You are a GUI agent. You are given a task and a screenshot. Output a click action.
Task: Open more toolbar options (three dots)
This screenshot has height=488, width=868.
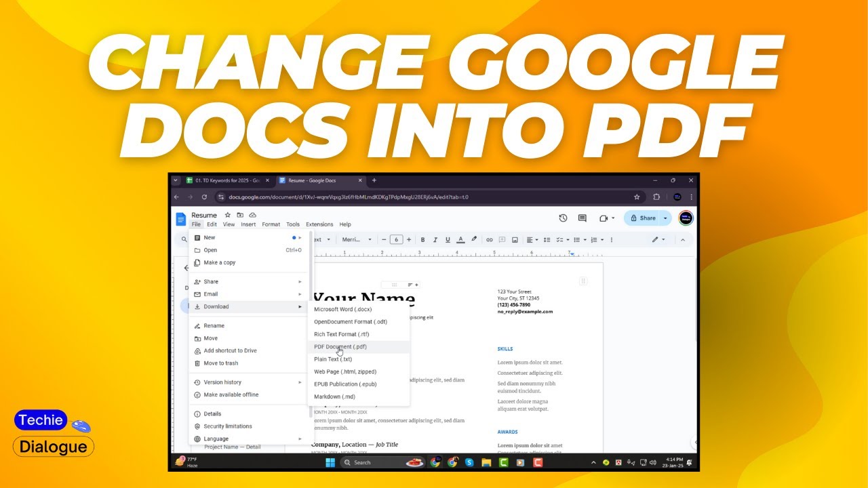click(x=612, y=239)
